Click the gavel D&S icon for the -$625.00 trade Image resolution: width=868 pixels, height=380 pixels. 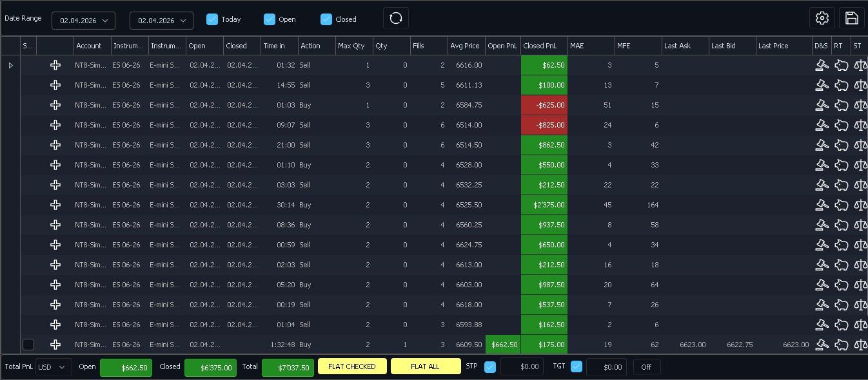point(822,105)
